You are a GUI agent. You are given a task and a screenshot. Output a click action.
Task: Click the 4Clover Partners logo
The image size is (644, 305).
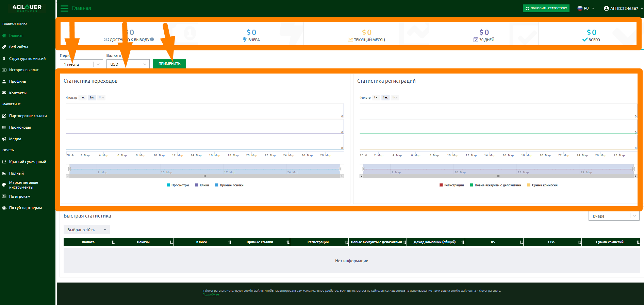coord(27,8)
